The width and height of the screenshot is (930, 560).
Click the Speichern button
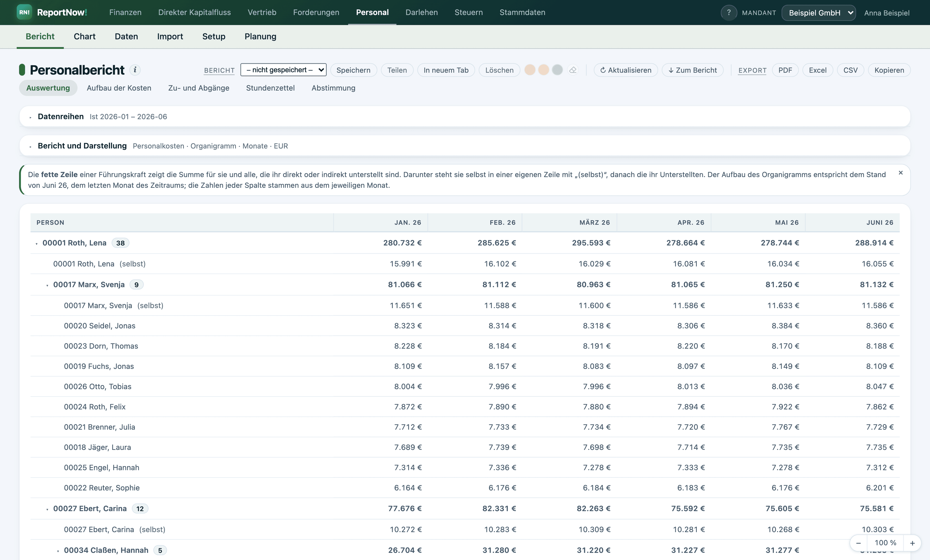(353, 70)
